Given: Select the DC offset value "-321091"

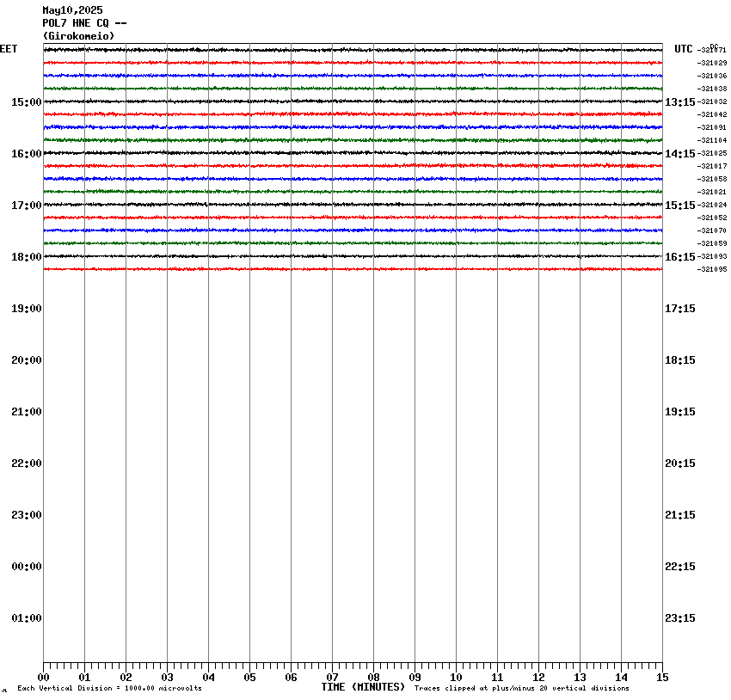Looking at the screenshot, I should (x=712, y=127).
